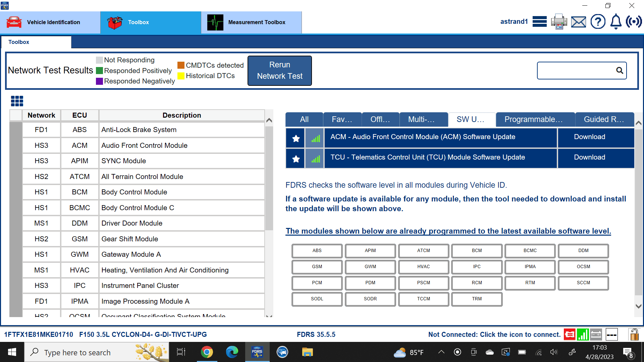Open Task View on taskbar
The width and height of the screenshot is (644, 362).
181,352
